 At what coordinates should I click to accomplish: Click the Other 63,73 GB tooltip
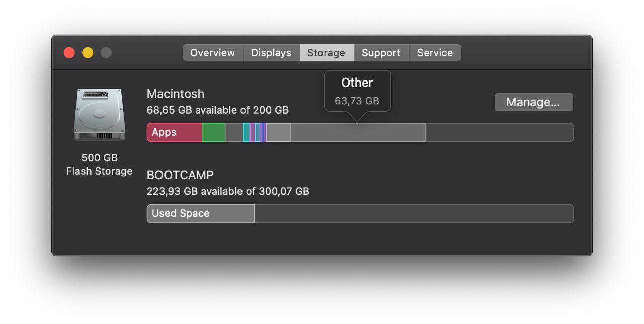click(x=357, y=92)
